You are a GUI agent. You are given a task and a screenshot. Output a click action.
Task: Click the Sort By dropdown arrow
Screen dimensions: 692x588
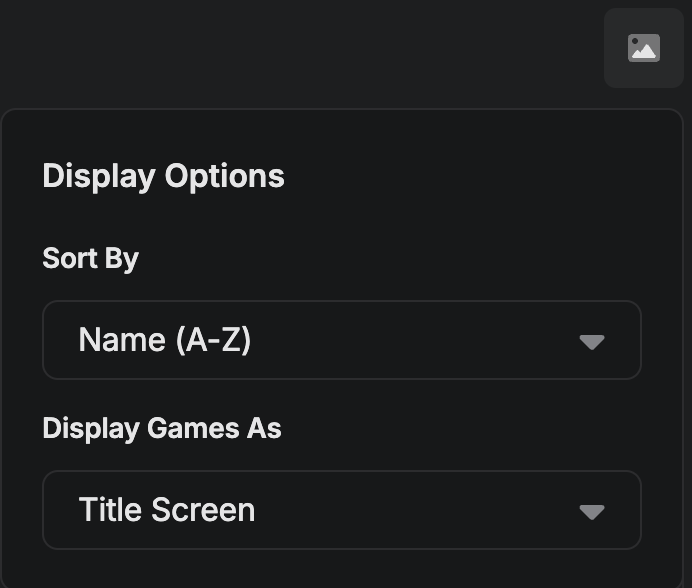pos(592,342)
